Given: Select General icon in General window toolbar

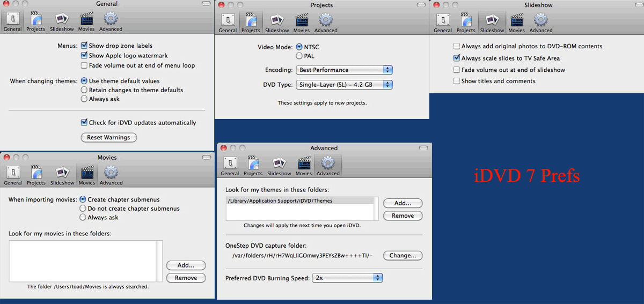Looking at the screenshot, I should click(x=12, y=21).
